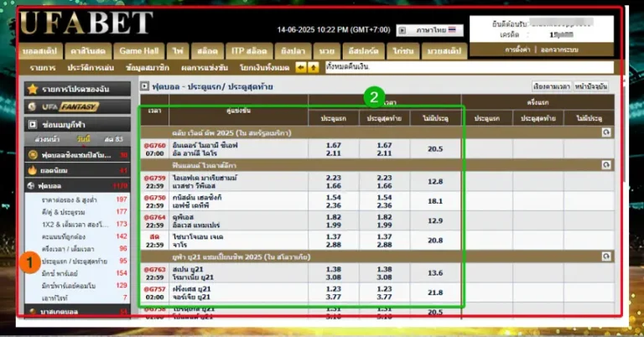Open the สล็อต tab

(x=207, y=51)
